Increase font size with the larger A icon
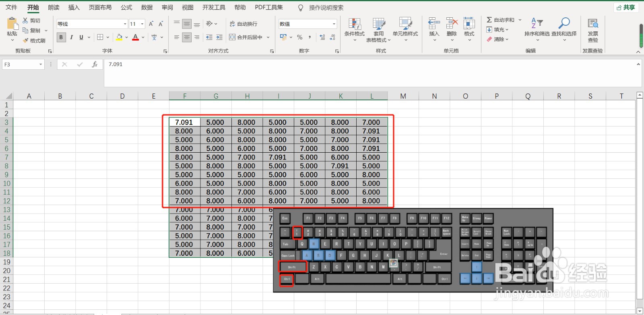Viewport: 644px width, 315px height. [x=151, y=24]
